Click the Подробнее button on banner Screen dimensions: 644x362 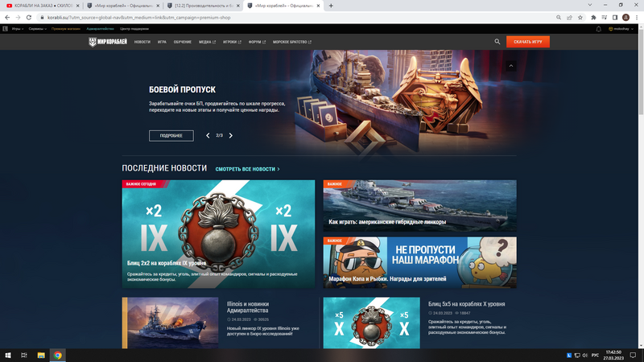171,136
